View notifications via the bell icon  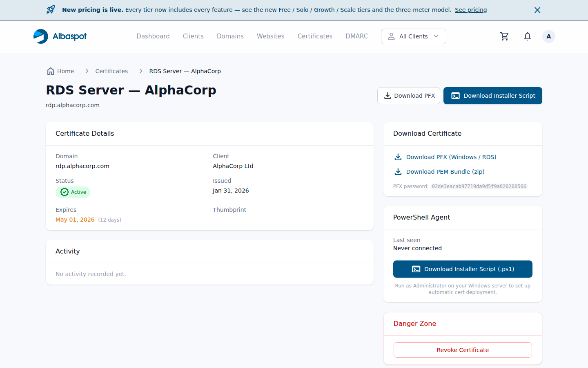[528, 36]
